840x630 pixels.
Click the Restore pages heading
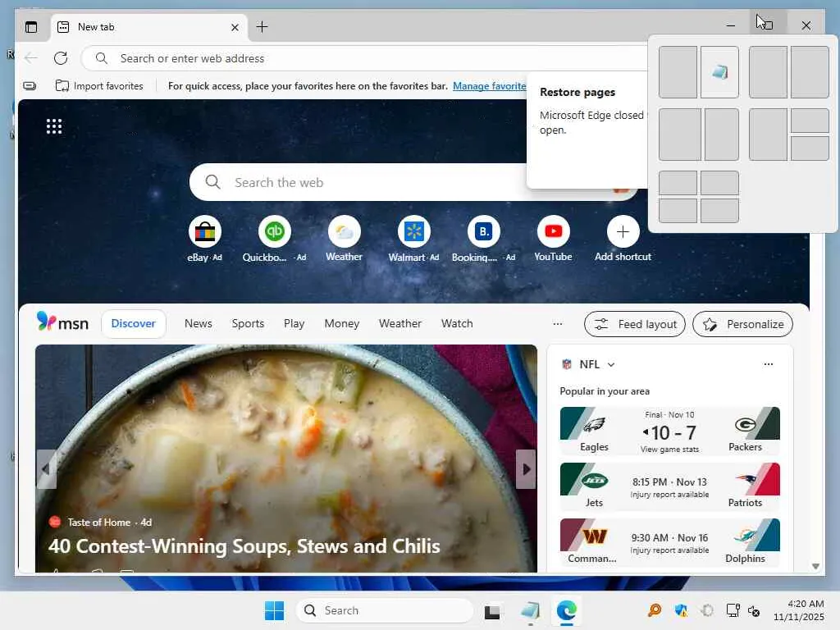click(x=577, y=92)
